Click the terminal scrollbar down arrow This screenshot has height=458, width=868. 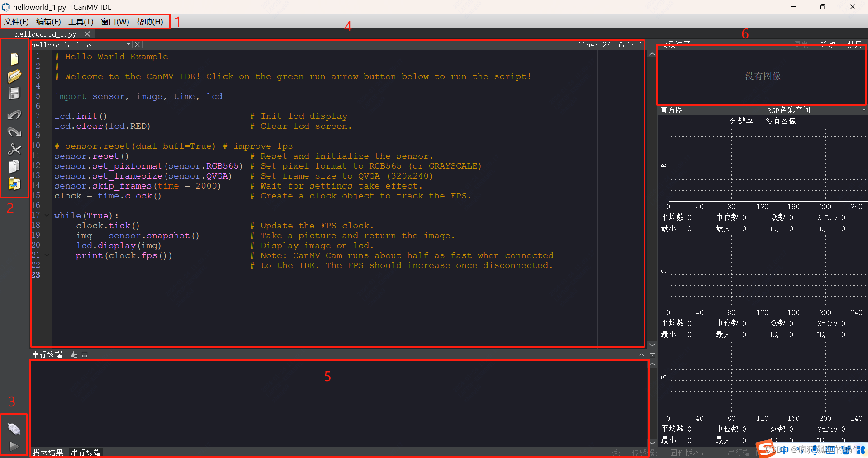click(652, 443)
